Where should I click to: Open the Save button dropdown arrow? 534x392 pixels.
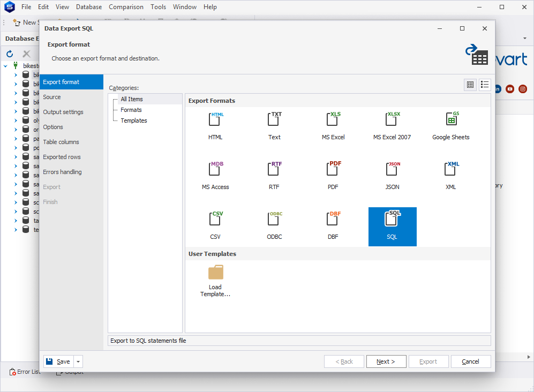(78, 361)
